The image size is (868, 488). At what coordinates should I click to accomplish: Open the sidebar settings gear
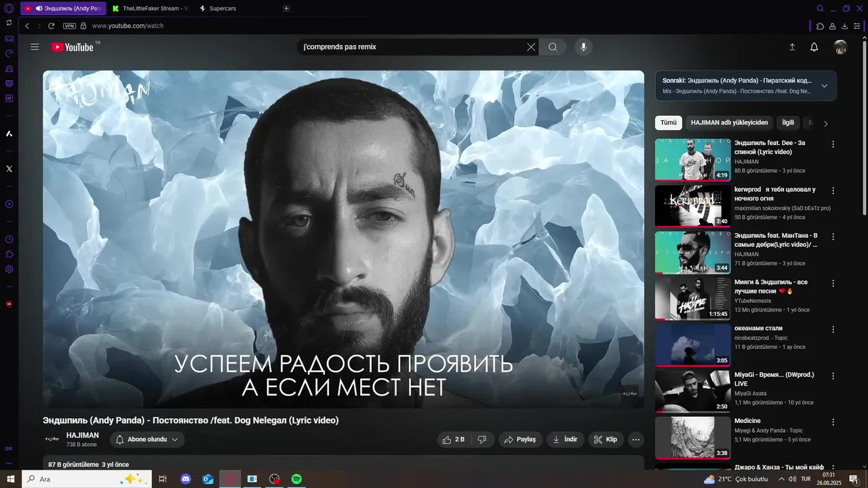click(9, 269)
